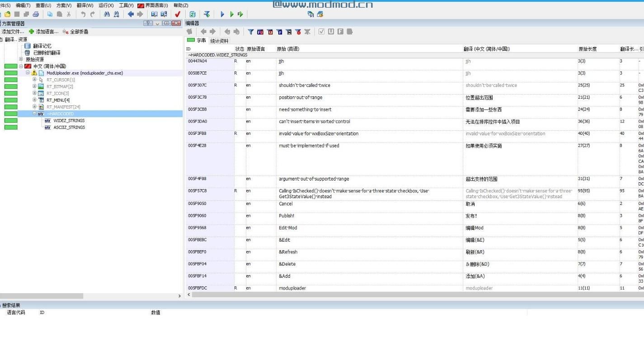The height and width of the screenshot is (352, 644).
Task: Expand the RT_MENU[4] node
Action: click(34, 100)
